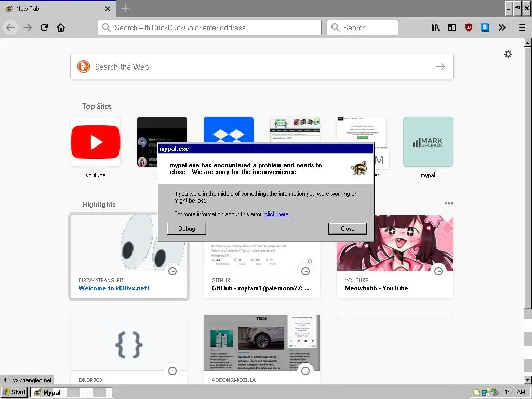532x399 pixels.
Task: Close the New Tab tab
Action: pyautogui.click(x=108, y=9)
